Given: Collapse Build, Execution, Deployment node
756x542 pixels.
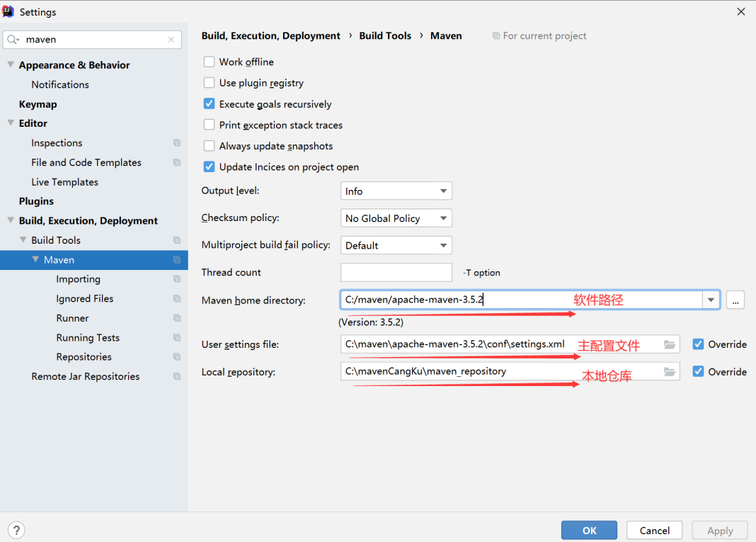Looking at the screenshot, I should (x=11, y=220).
